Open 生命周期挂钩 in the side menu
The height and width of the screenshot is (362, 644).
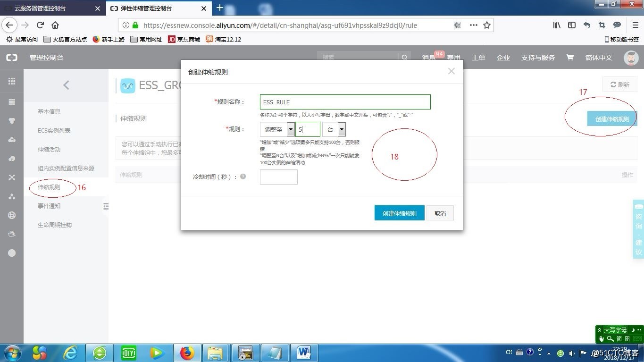click(x=55, y=225)
